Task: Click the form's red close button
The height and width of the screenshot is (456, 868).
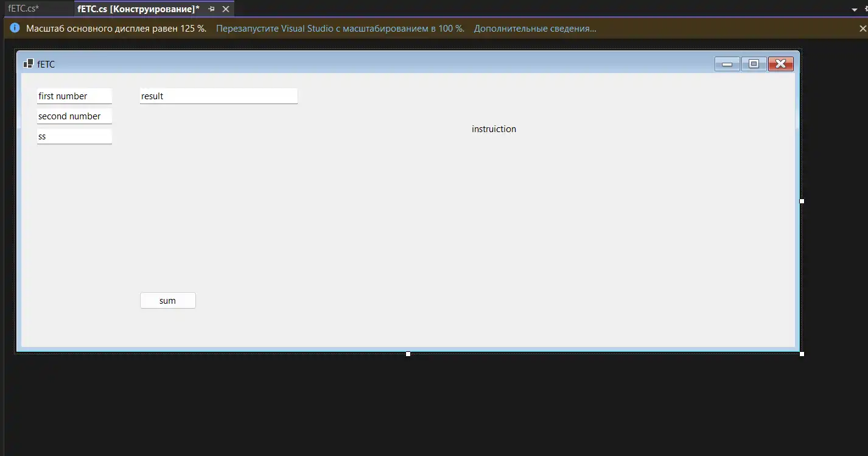Action: (x=781, y=64)
